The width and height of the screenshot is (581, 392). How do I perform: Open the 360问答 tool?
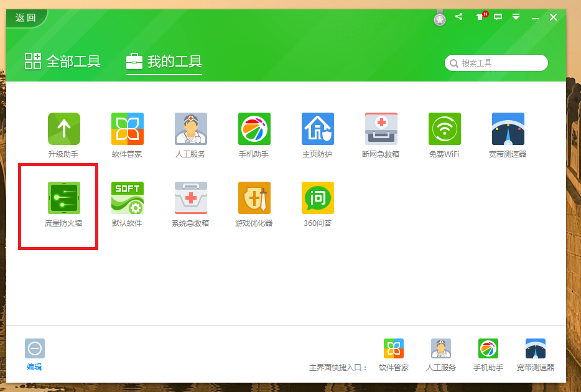[317, 197]
